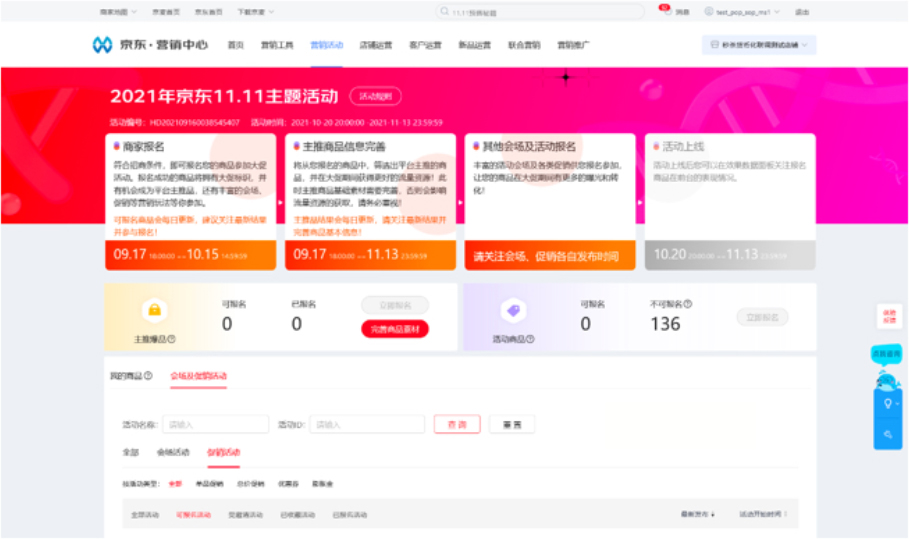
Task: Select the 全部 sub-tab
Action: (x=130, y=452)
